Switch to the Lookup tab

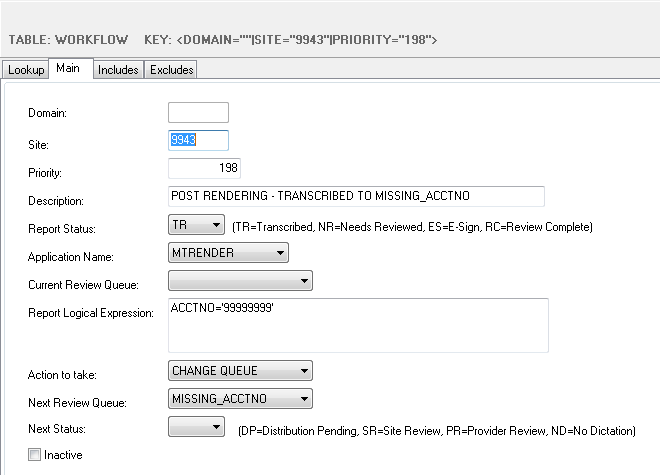[26, 70]
